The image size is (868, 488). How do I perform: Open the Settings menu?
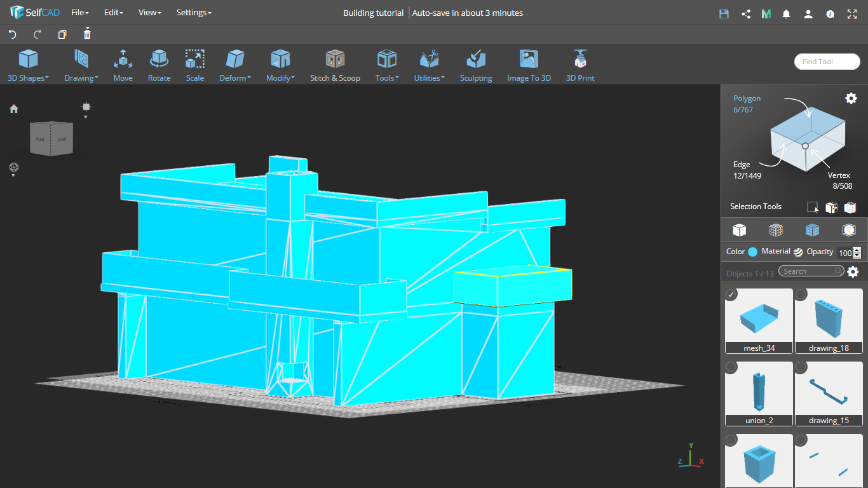pyautogui.click(x=194, y=13)
